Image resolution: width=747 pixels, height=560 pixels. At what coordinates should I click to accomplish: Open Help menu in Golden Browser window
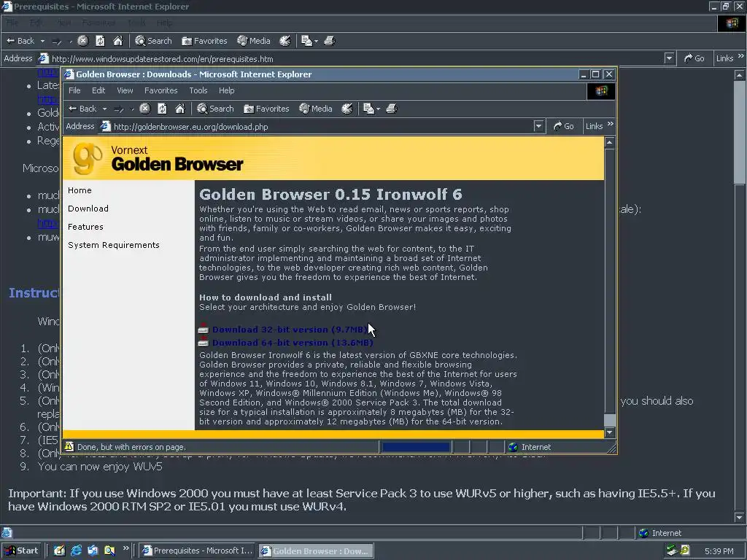226,90
